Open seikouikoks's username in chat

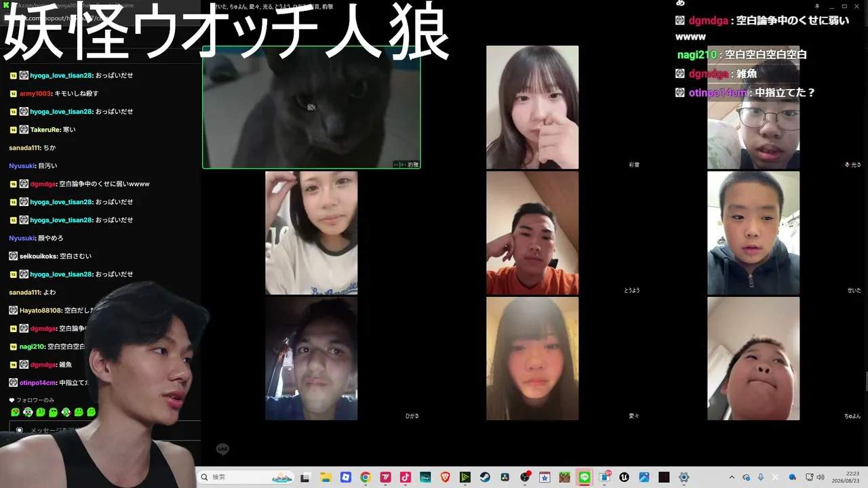pyautogui.click(x=38, y=256)
